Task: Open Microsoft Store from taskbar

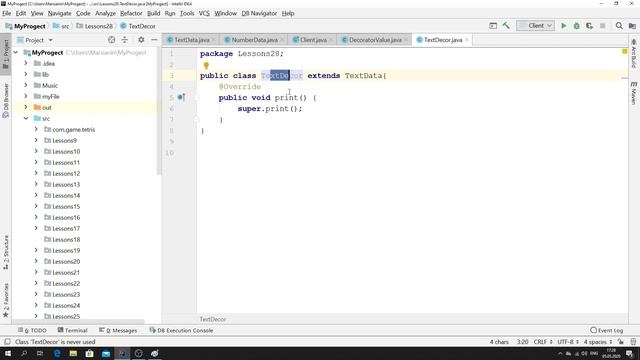Action: pyautogui.click(x=89, y=353)
